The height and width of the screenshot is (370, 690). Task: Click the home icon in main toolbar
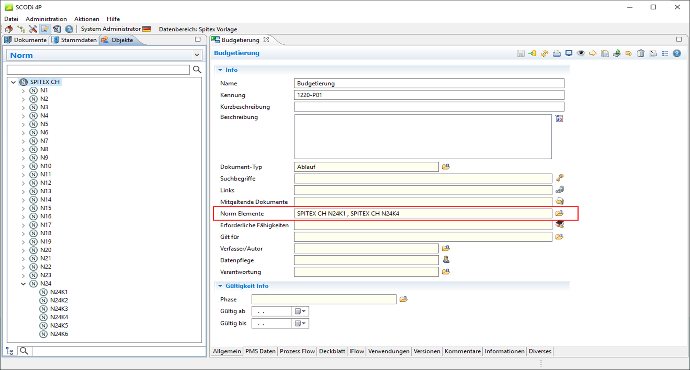(9, 29)
